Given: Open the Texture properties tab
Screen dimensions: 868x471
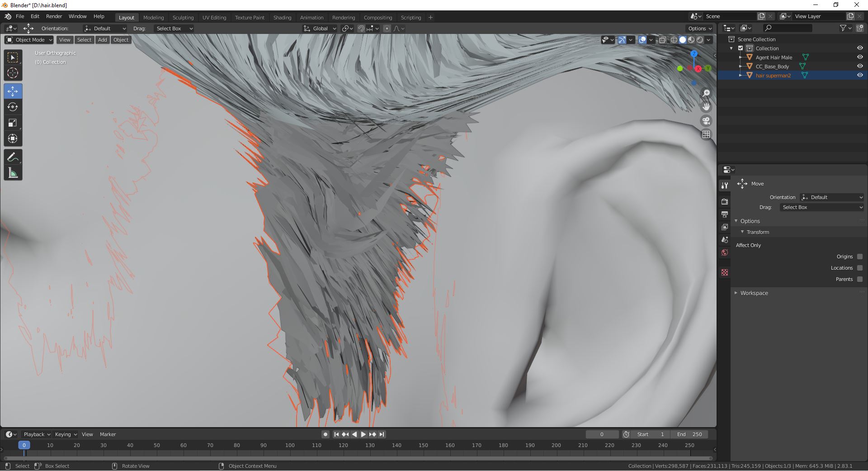Looking at the screenshot, I should (725, 272).
